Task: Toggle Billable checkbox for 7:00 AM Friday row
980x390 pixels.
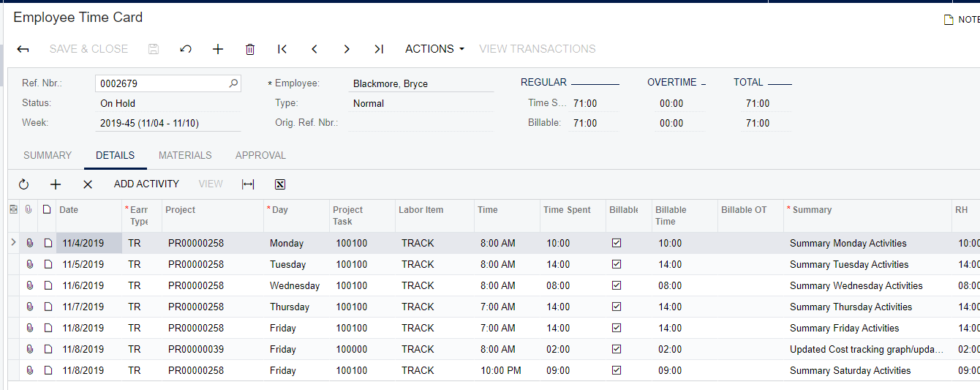Action: click(617, 328)
